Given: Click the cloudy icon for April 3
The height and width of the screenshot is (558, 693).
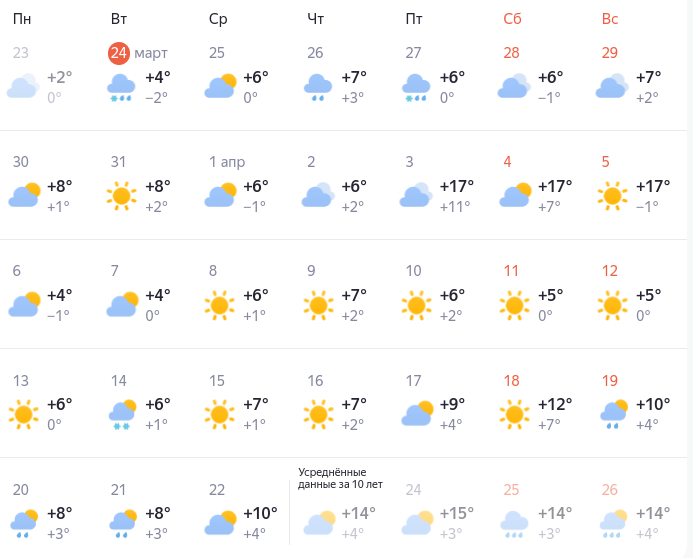Looking at the screenshot, I should [x=415, y=195].
